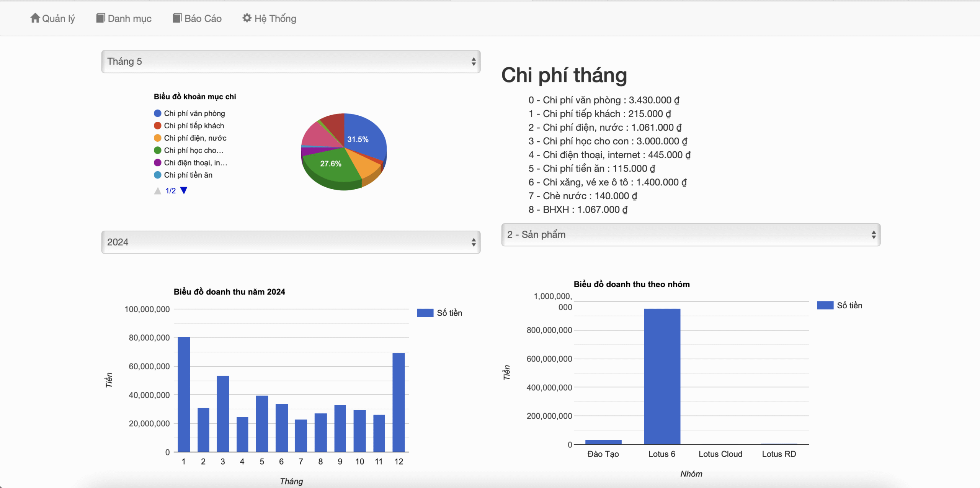Viewport: 980px width, 488px height.
Task: Click the book icon beside Danh mục
Action: (100, 18)
